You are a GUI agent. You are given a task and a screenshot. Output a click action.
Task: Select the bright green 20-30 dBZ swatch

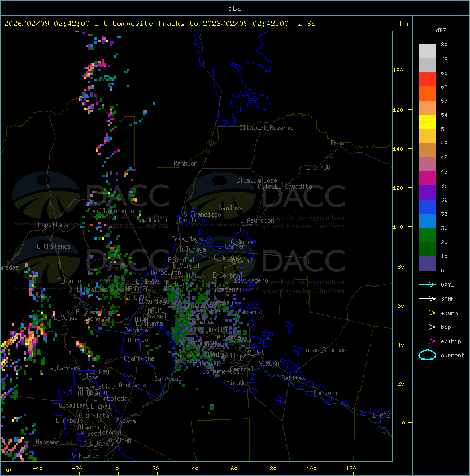click(427, 235)
